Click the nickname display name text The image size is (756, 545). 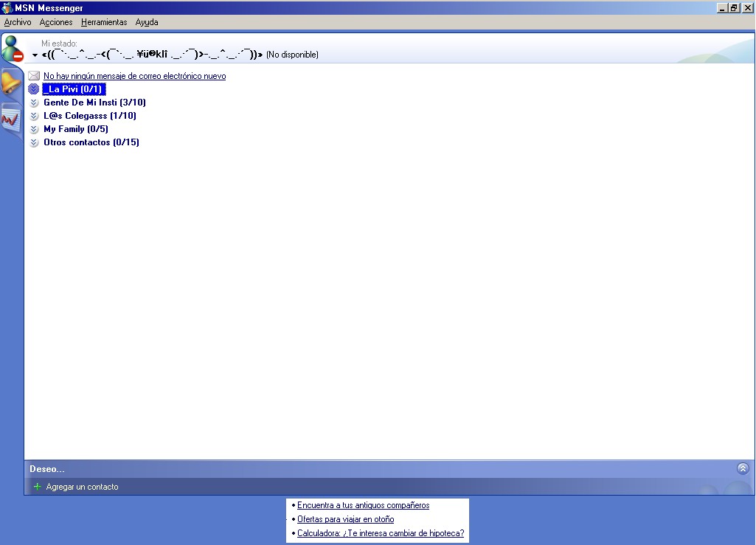tap(152, 55)
